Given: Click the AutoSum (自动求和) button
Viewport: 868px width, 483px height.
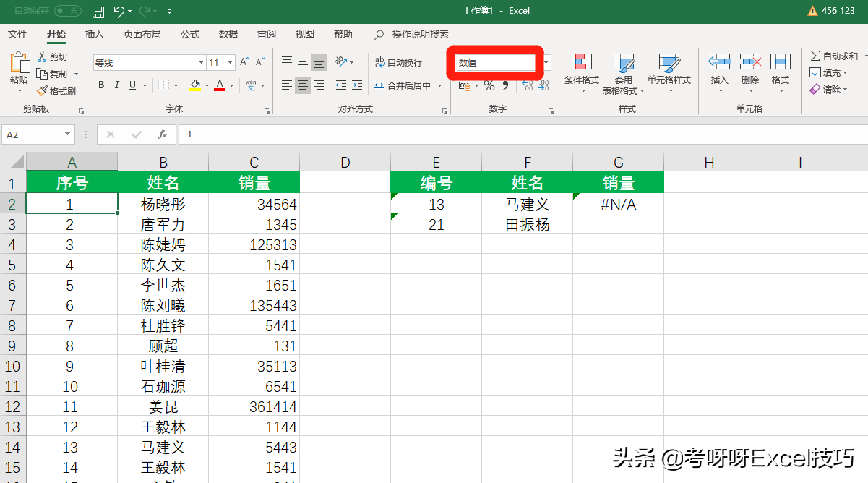Looking at the screenshot, I should click(x=833, y=56).
